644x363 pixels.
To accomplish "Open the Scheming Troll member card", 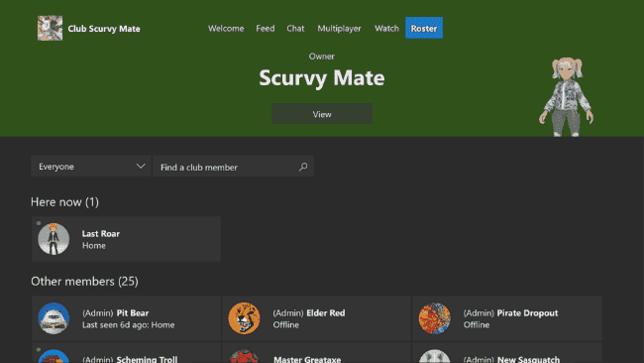I will point(126,353).
